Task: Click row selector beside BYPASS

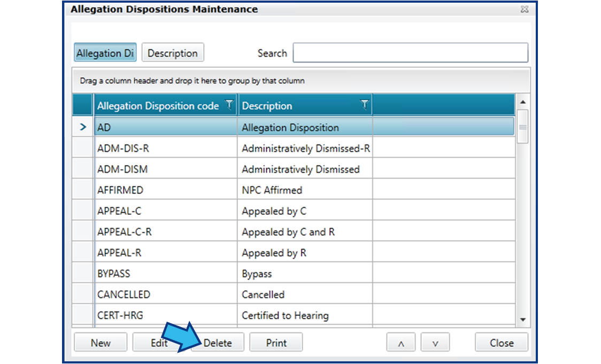Action: point(83,273)
